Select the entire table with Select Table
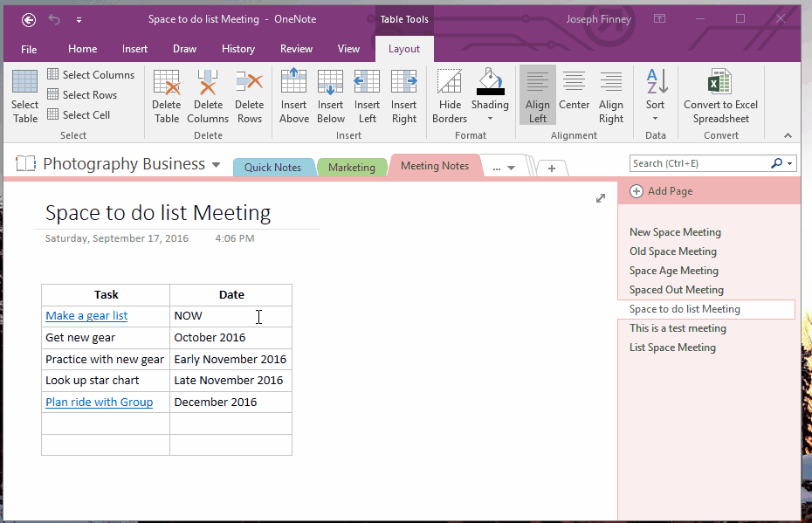Screen dimensions: 812x523 [24, 96]
